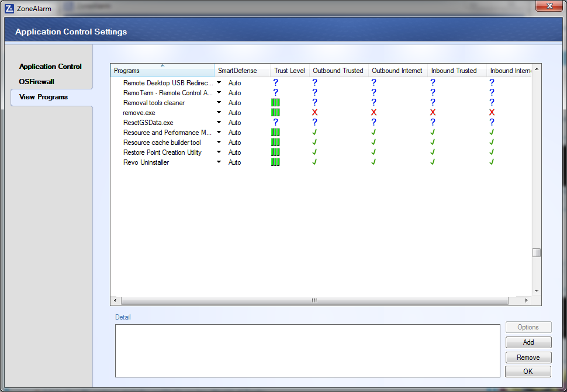Click green check for Revo Uninstaller Outbound Internet

click(374, 162)
